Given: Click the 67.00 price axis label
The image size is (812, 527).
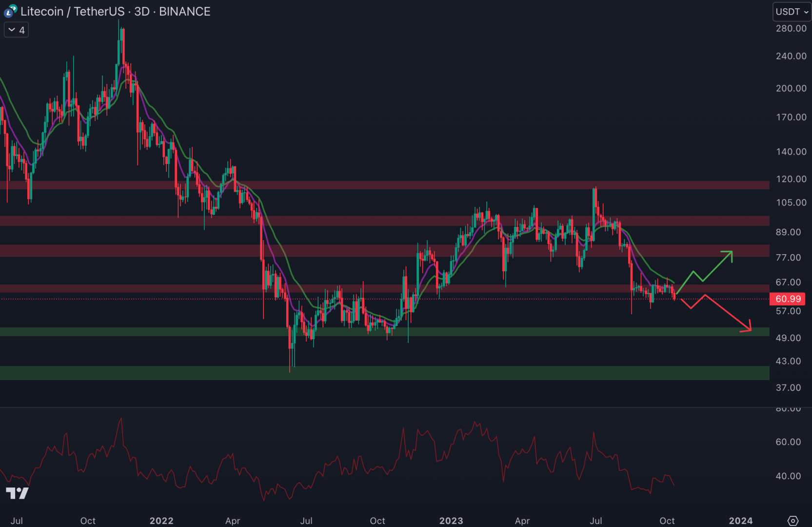Looking at the screenshot, I should 788,283.
